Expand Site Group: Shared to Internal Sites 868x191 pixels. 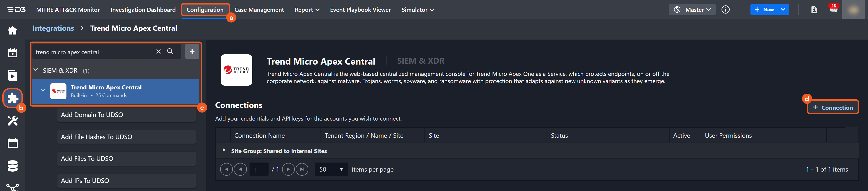(224, 150)
